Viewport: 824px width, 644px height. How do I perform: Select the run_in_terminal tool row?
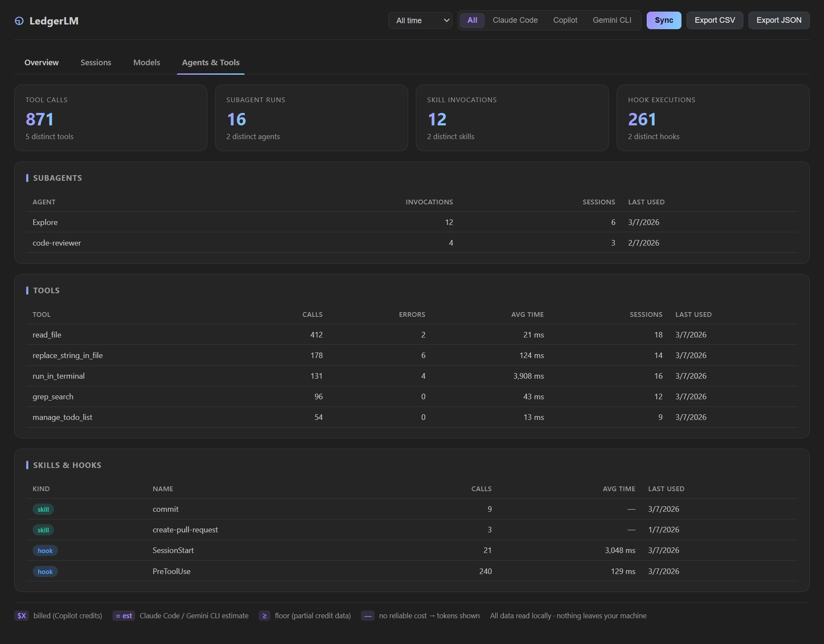[x=412, y=376]
